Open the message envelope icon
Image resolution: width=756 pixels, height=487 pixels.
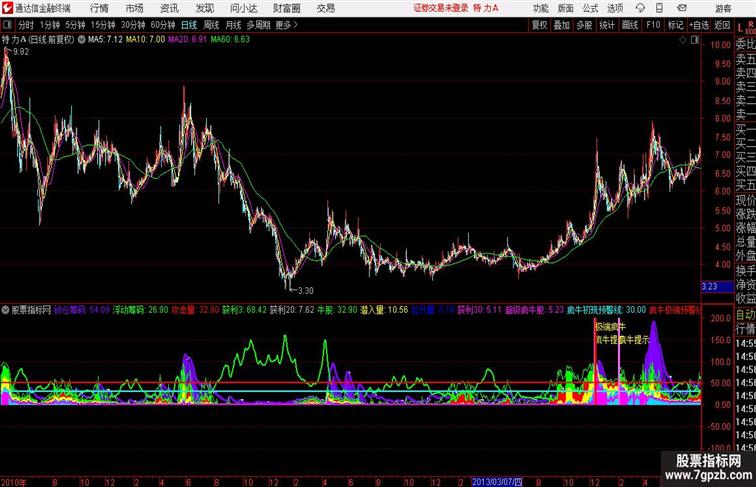682,8
